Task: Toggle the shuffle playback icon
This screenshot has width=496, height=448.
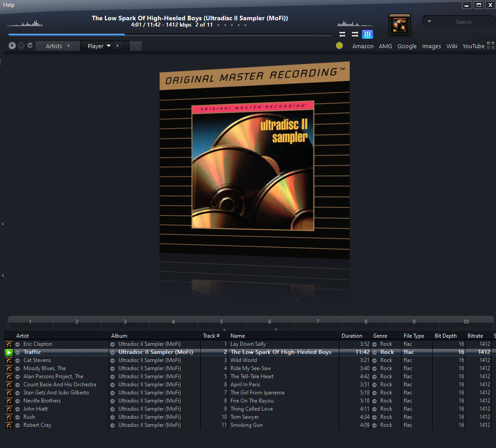Action: coord(355,34)
